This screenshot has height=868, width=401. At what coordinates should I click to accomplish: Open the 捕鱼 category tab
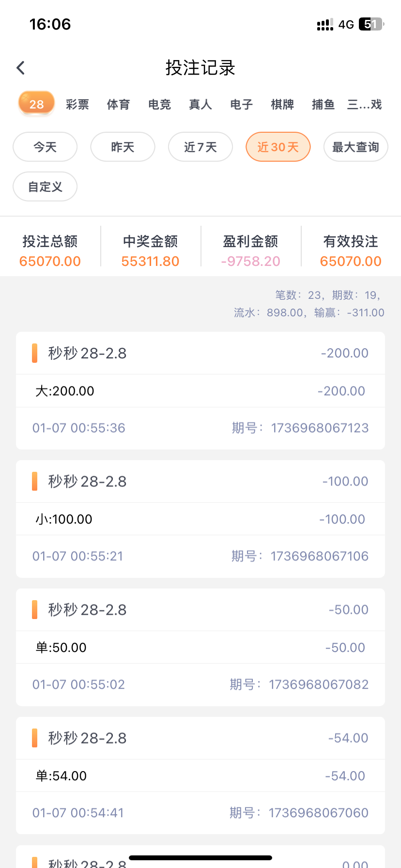[x=323, y=105]
